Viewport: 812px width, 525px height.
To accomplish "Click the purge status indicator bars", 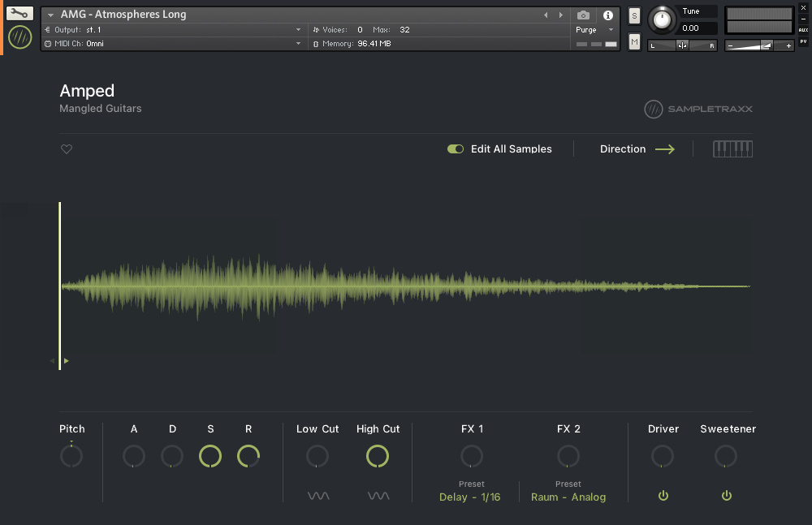I will click(x=596, y=45).
